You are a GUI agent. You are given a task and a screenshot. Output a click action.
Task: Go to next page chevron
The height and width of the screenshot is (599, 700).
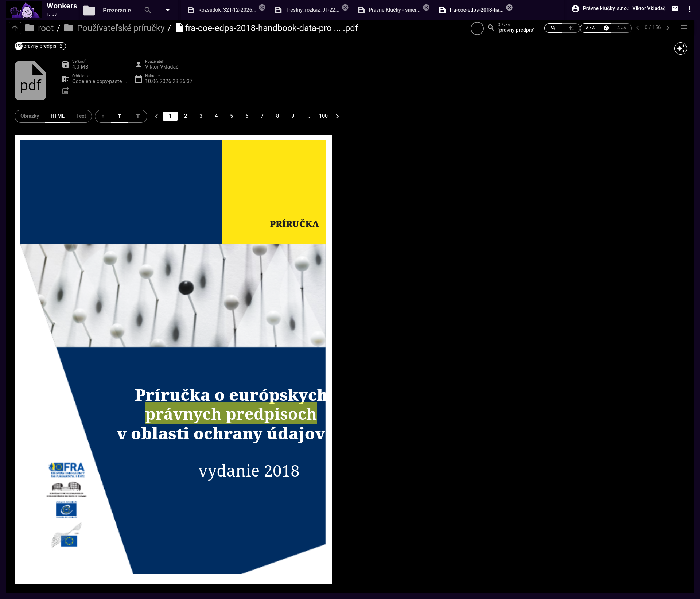point(337,116)
